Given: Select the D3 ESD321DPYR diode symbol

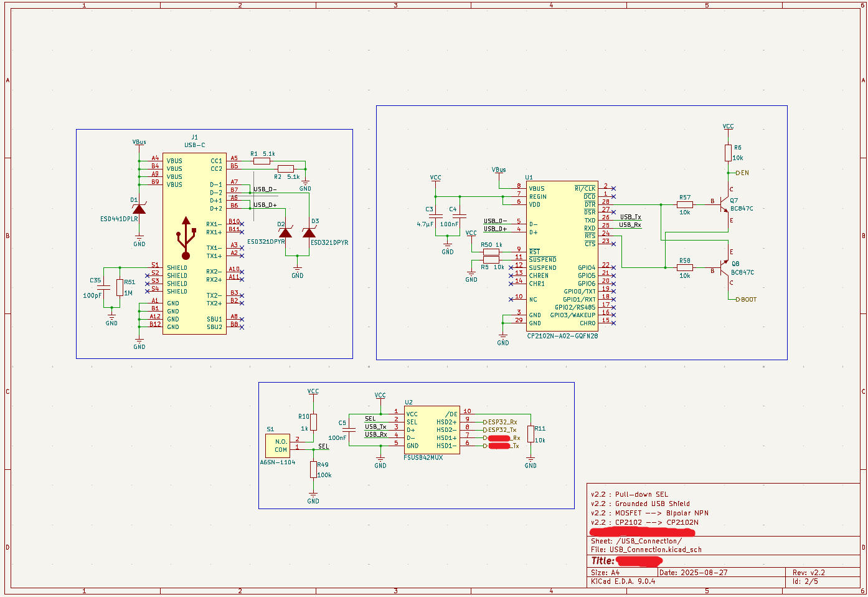Looking at the screenshot, I should [x=309, y=232].
